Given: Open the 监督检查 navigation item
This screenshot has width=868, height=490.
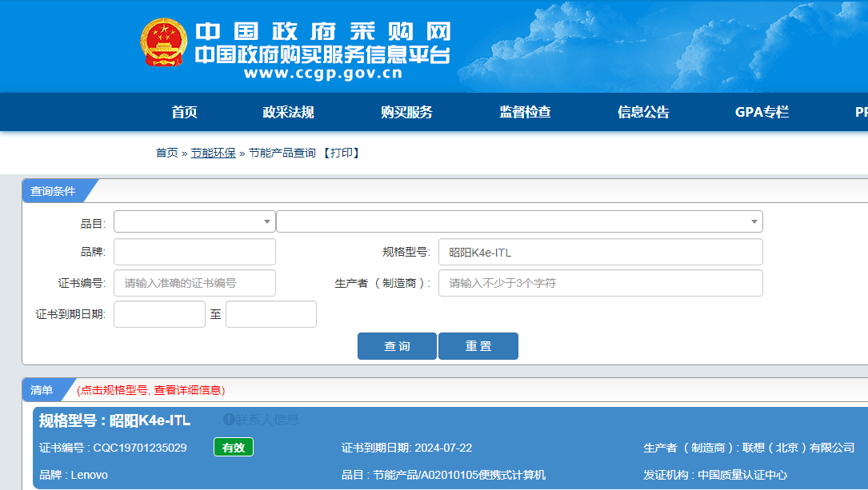Looking at the screenshot, I should coord(525,113).
